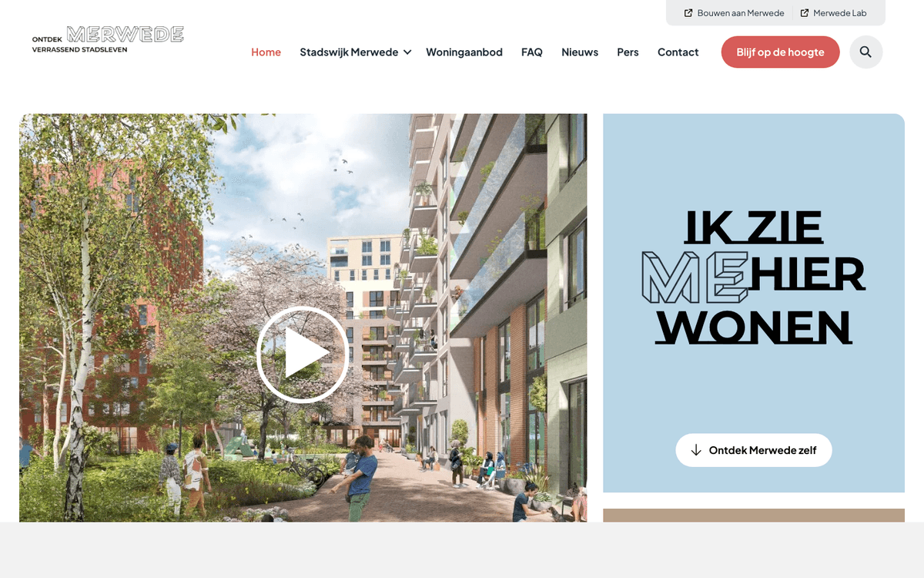Expand the Stadswijk Merwede dropdown menu
The width and height of the screenshot is (924, 578).
349,52
